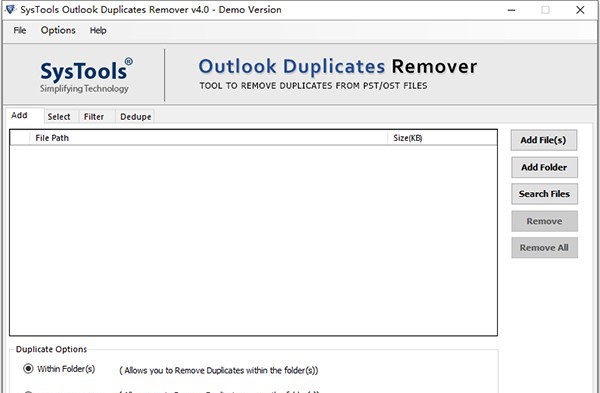Click the 'Outlook Duplicates Remover' heading text
The height and width of the screenshot is (393, 600).
338,67
